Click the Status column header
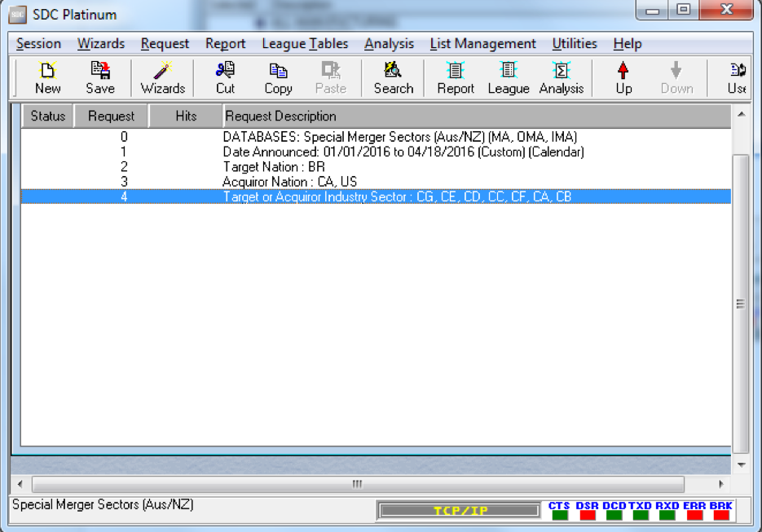This screenshot has width=762, height=532. pos(47,117)
